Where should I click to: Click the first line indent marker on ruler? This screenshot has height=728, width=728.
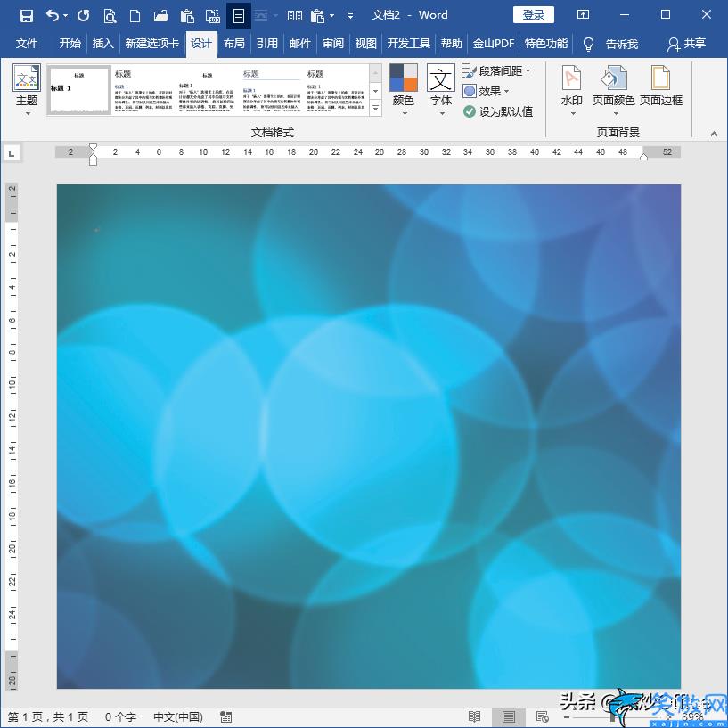coord(93,148)
